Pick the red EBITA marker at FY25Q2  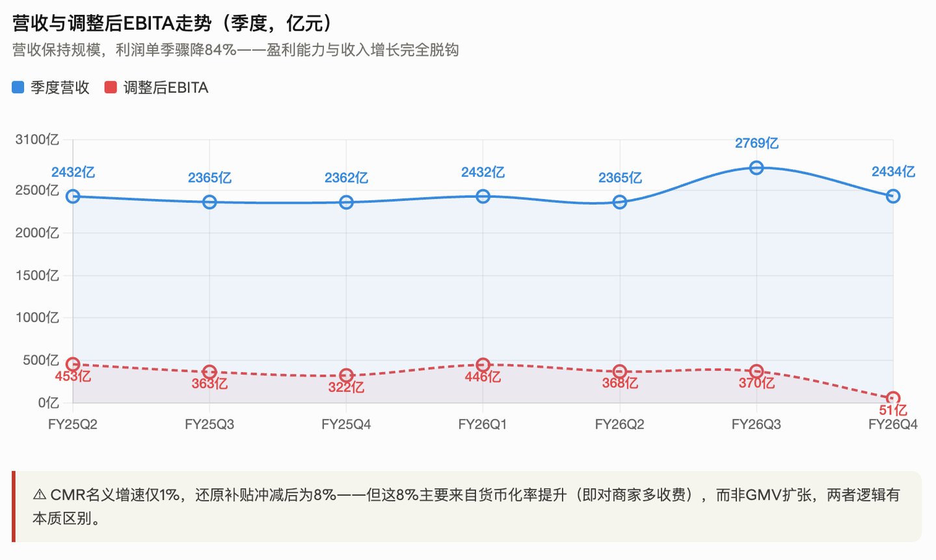(73, 364)
